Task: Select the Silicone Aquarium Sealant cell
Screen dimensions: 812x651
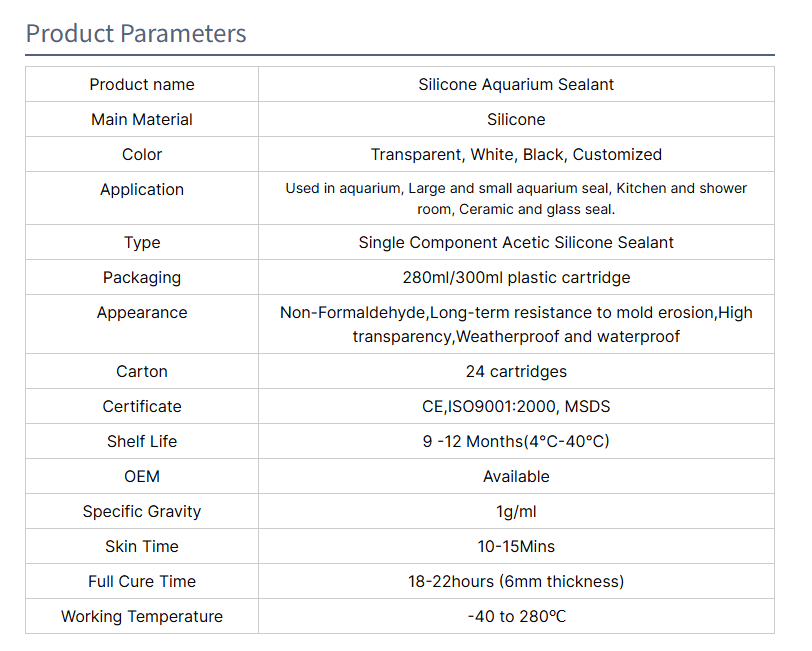Action: [x=516, y=84]
